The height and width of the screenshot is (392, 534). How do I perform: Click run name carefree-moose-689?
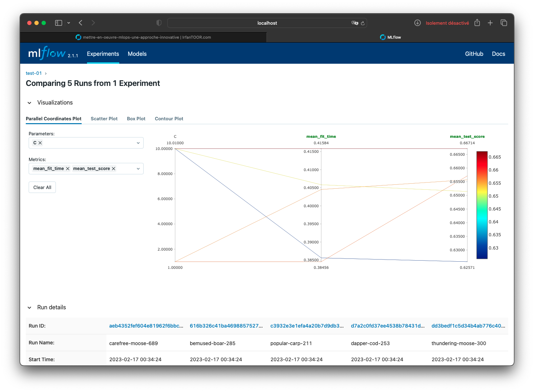click(x=134, y=343)
